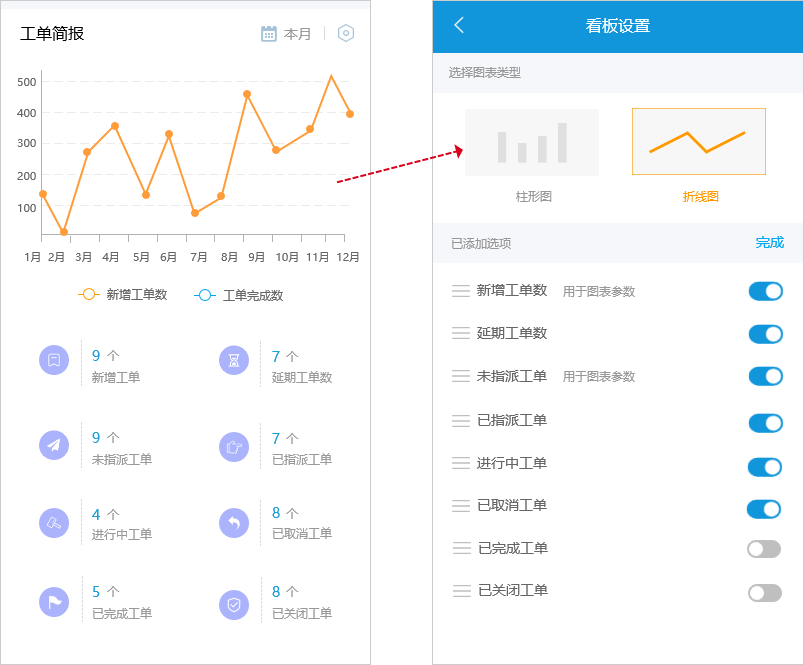Click the 进行中工单 in-progress icon

pos(53,522)
